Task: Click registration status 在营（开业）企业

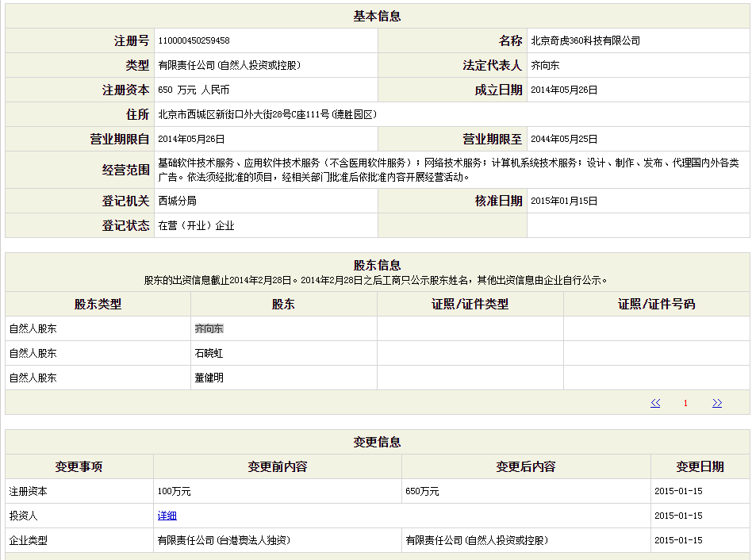Action: pyautogui.click(x=196, y=226)
